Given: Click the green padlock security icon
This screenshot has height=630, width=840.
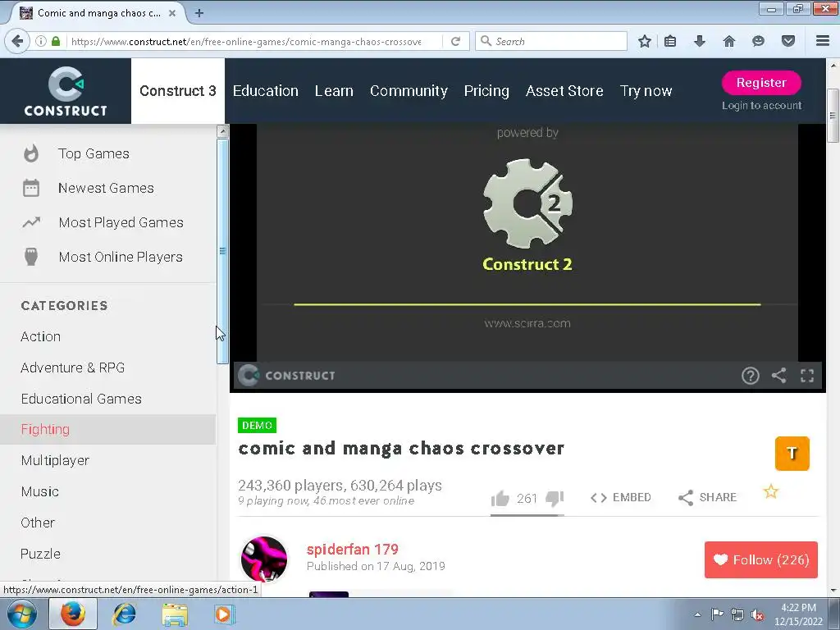Looking at the screenshot, I should click(x=56, y=41).
